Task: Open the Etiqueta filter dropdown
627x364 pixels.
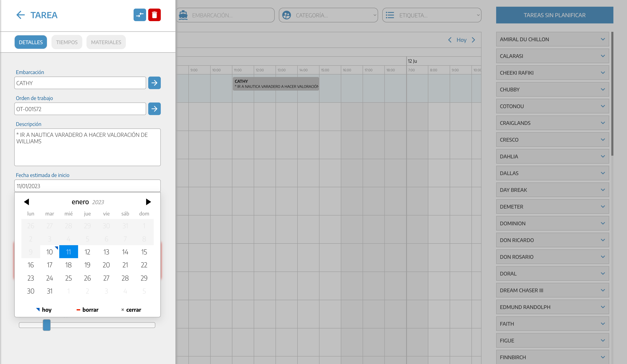Action: coord(432,15)
